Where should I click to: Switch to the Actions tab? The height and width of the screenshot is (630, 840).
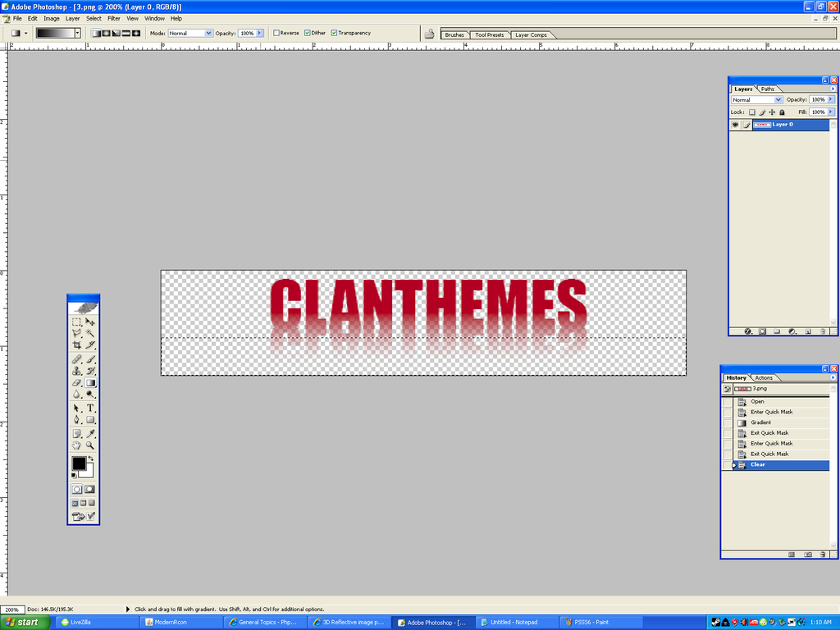[764, 377]
